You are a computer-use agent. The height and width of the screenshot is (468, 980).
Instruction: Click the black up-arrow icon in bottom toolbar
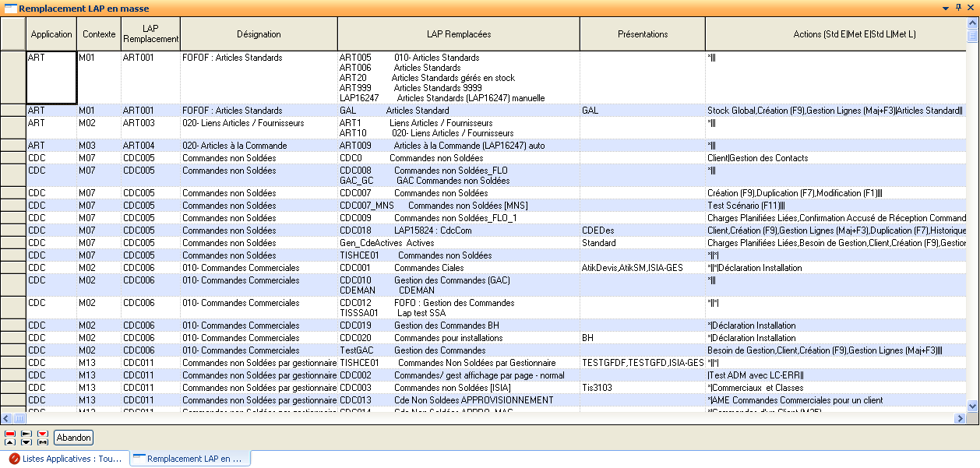(x=10, y=442)
